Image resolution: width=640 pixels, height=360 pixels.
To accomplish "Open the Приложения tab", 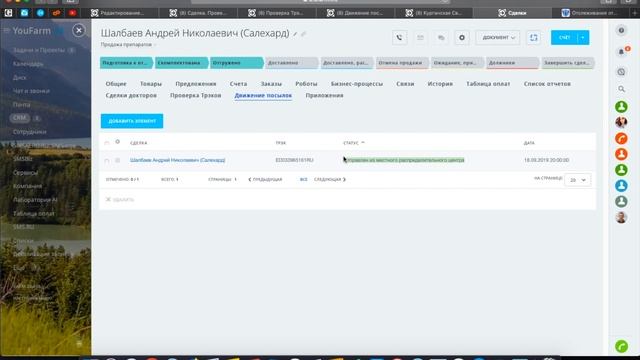I will pos(324,95).
